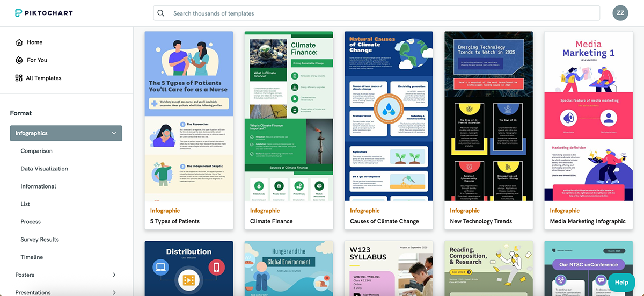Viewport: 644px width, 296px height.
Task: Select the Informational subcategory
Action: click(38, 186)
